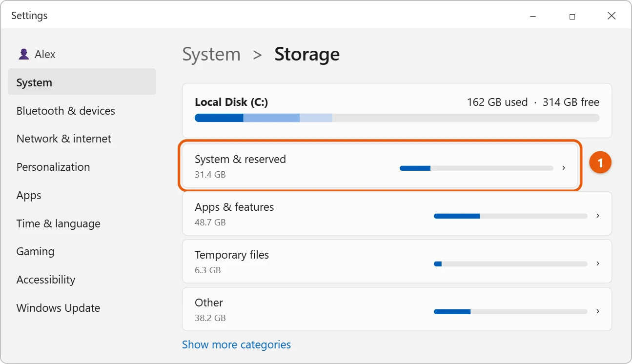The height and width of the screenshot is (364, 632).
Task: Click the Local Disk (C:) label
Action: click(231, 102)
